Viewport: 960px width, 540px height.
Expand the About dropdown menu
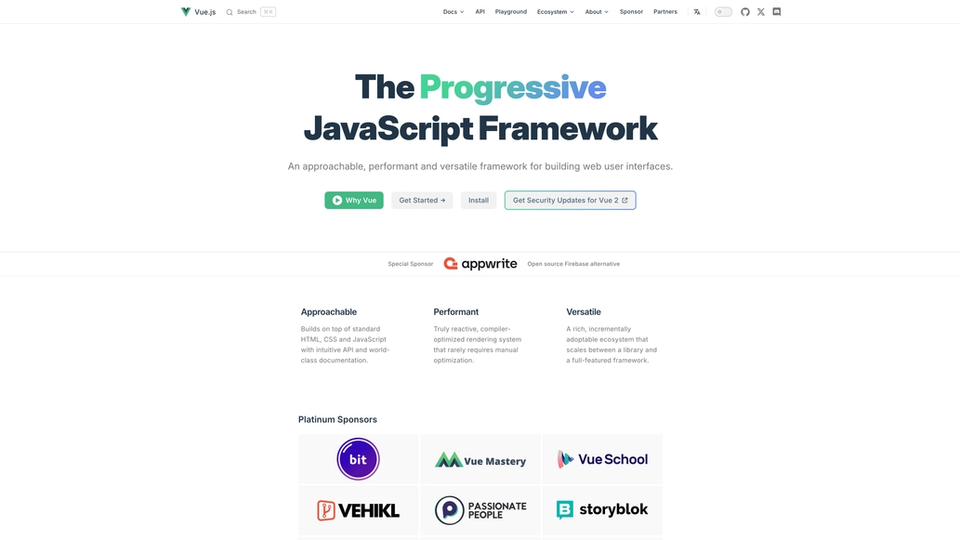coord(596,12)
